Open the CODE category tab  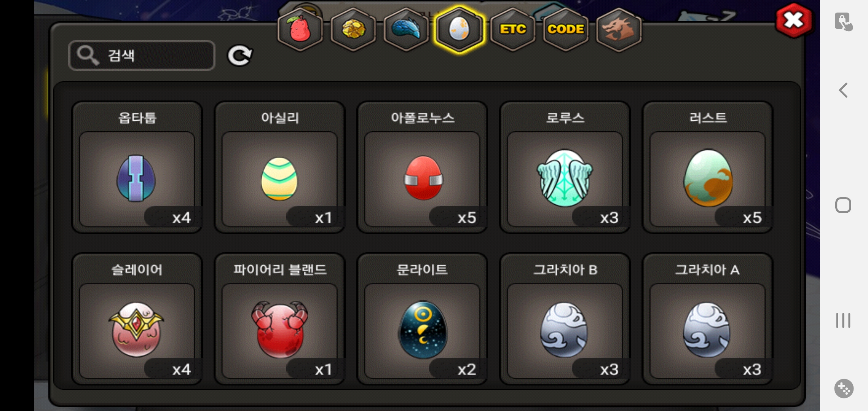click(x=566, y=30)
